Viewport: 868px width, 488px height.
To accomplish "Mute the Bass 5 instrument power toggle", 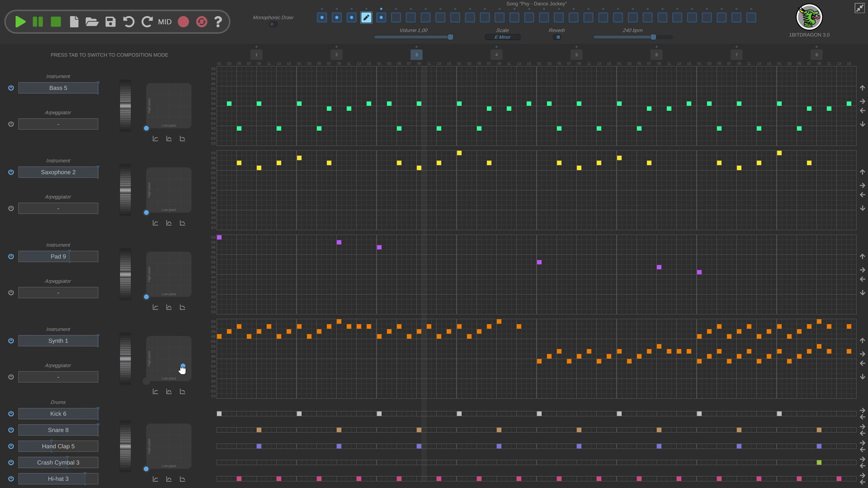I will click(x=11, y=88).
